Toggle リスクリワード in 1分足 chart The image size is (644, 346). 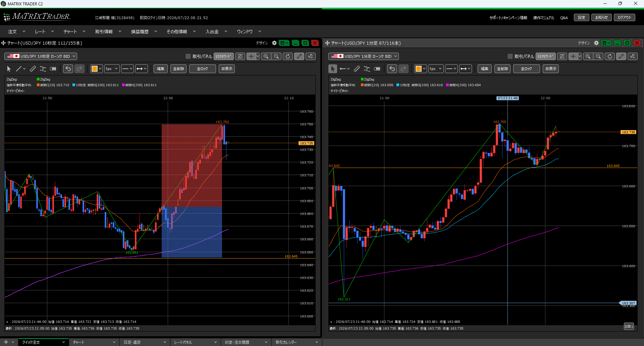pos(546,56)
